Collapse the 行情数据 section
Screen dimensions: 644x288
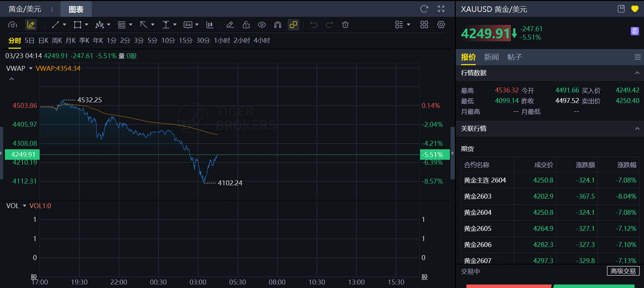pyautogui.click(x=637, y=73)
